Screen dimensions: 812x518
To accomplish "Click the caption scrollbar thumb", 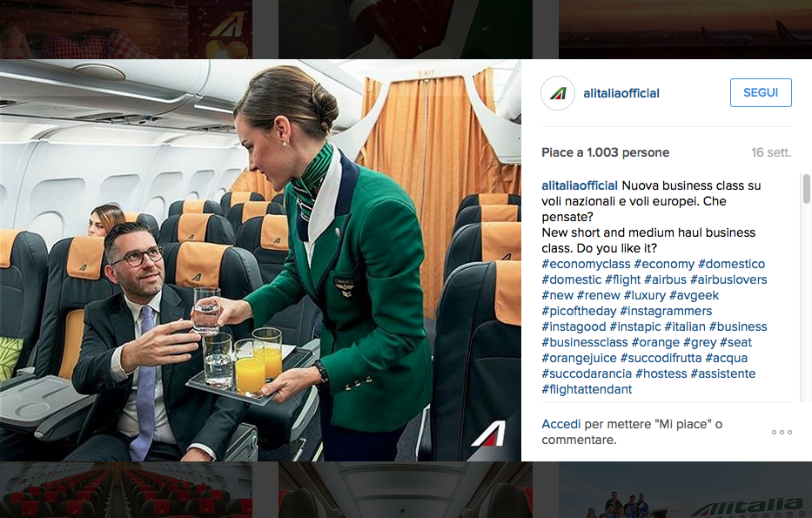I will [806, 189].
